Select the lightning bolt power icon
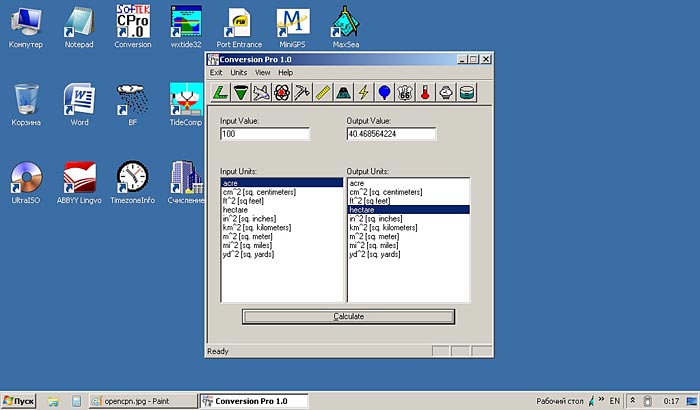 point(364,92)
